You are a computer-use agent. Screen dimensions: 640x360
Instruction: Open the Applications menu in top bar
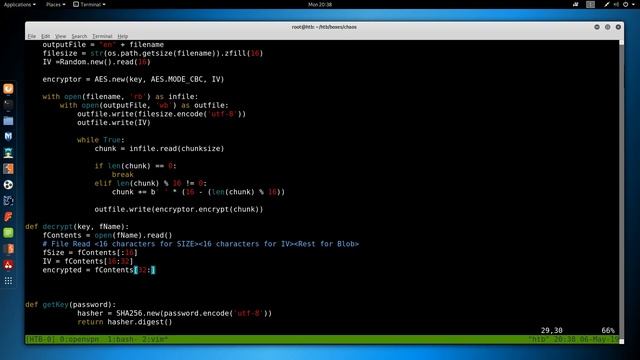click(20, 4)
